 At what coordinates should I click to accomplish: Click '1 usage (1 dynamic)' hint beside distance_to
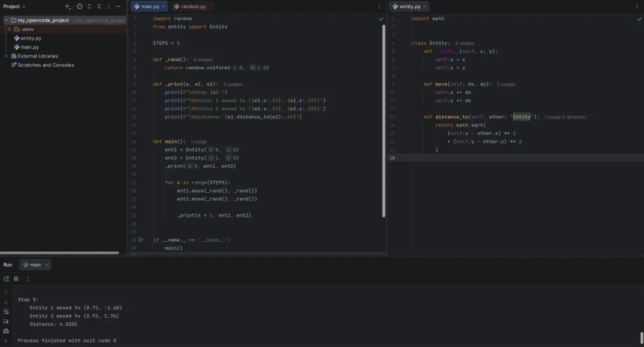click(x=565, y=117)
